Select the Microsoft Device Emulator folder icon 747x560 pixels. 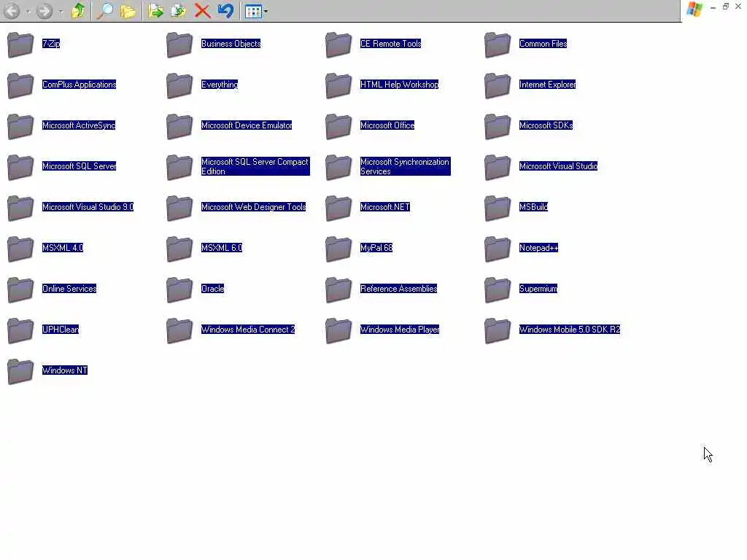[179, 127]
